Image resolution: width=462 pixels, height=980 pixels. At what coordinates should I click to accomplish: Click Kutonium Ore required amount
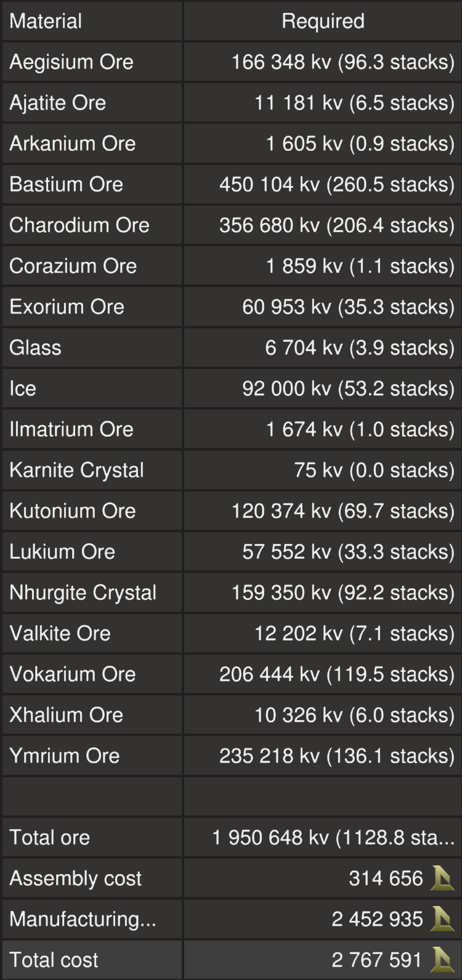pyautogui.click(x=342, y=511)
